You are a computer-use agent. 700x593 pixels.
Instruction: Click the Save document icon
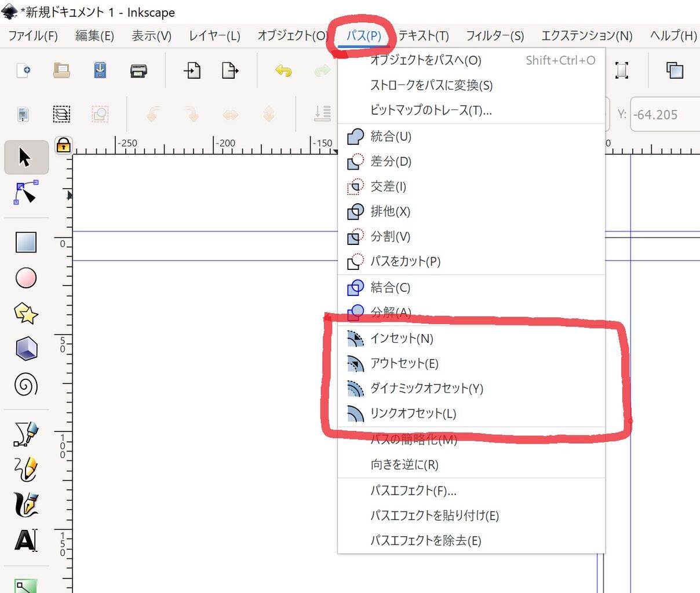click(99, 70)
